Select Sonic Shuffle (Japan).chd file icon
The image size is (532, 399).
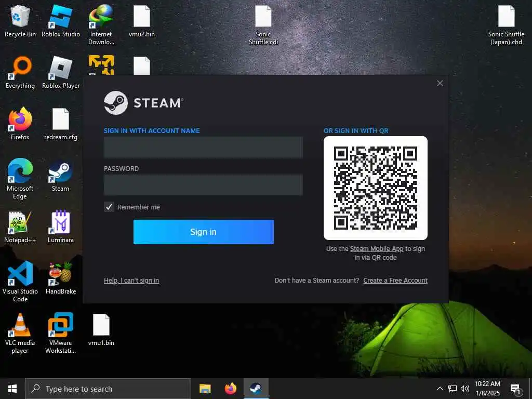(506, 25)
